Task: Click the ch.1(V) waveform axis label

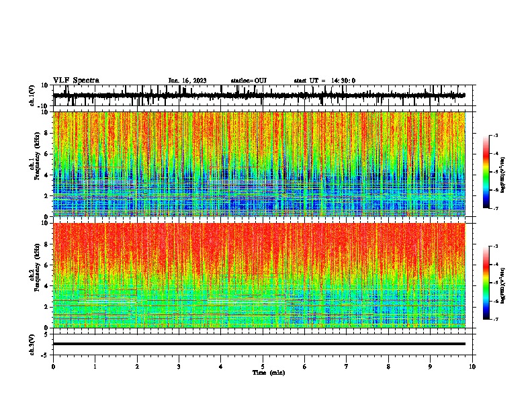Action: point(32,95)
